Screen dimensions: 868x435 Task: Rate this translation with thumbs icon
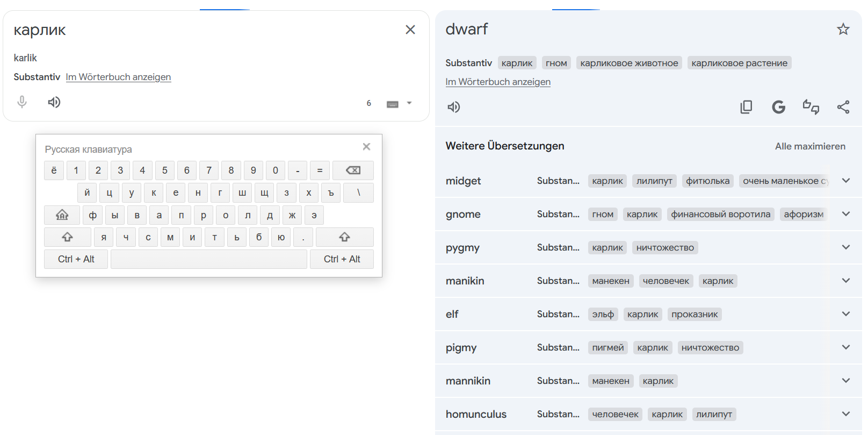coord(811,107)
